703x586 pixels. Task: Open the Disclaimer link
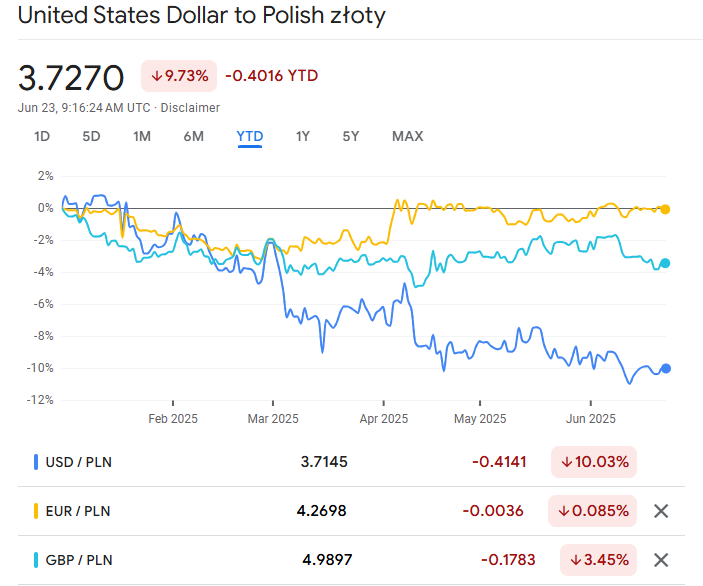coord(190,108)
